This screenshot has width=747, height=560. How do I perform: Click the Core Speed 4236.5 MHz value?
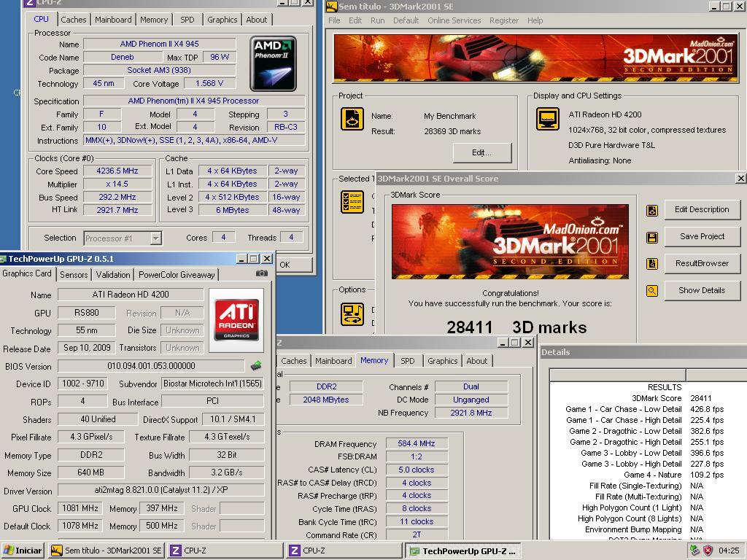pyautogui.click(x=117, y=171)
